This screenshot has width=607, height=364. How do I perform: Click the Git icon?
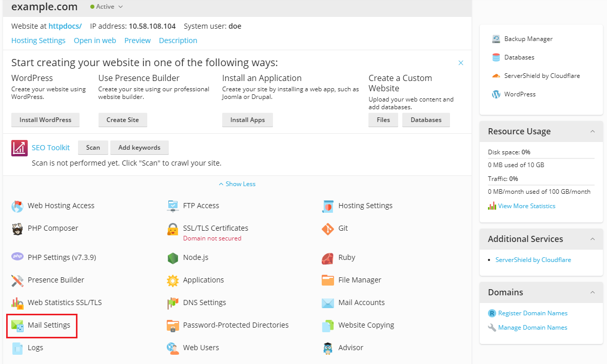tap(327, 229)
